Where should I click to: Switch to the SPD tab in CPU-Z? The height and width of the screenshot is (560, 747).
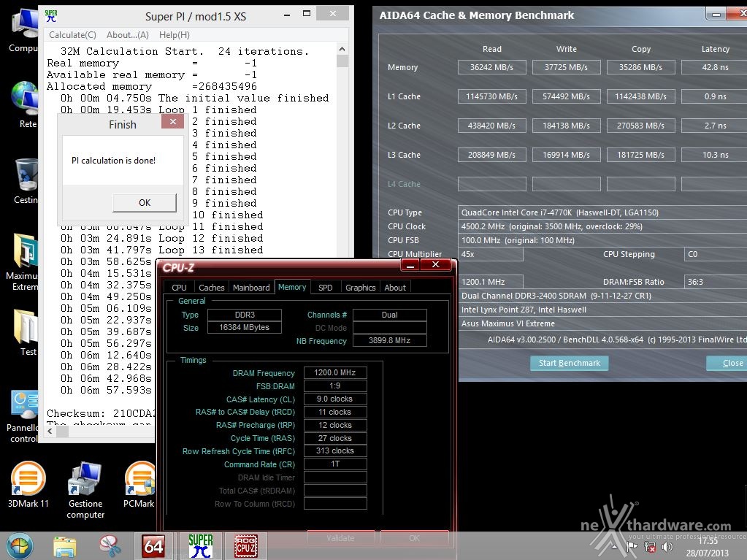pyautogui.click(x=326, y=288)
